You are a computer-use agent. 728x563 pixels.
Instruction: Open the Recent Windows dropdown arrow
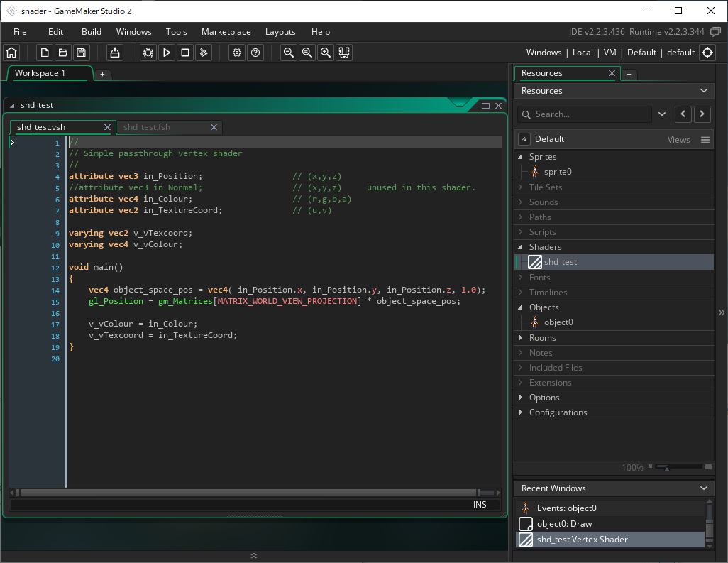point(704,488)
